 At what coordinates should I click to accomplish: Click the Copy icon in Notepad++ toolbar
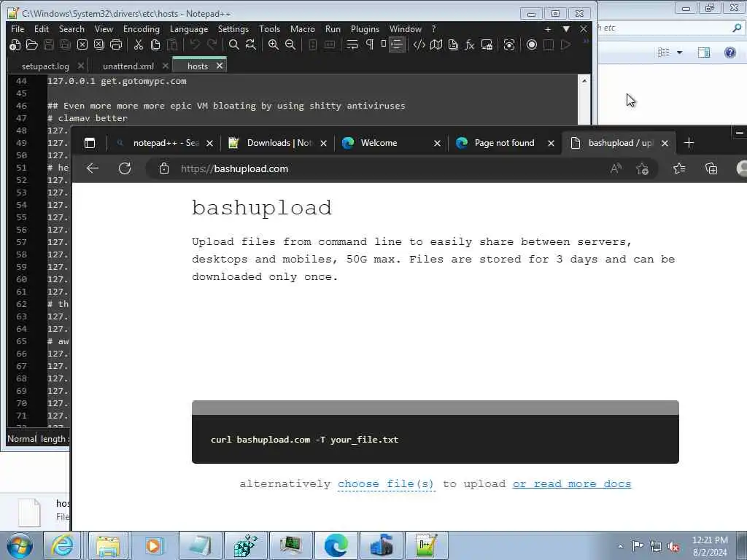click(x=155, y=44)
